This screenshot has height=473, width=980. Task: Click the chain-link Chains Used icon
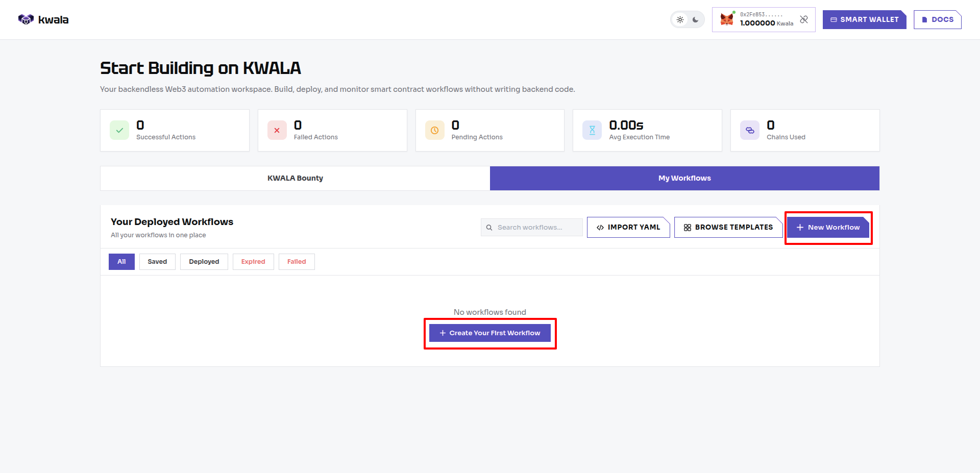point(750,130)
